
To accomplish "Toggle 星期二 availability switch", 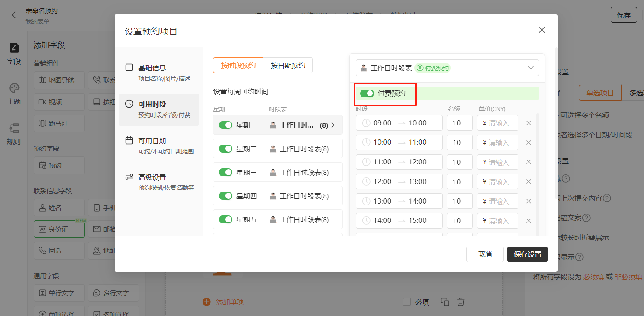I will [x=226, y=149].
